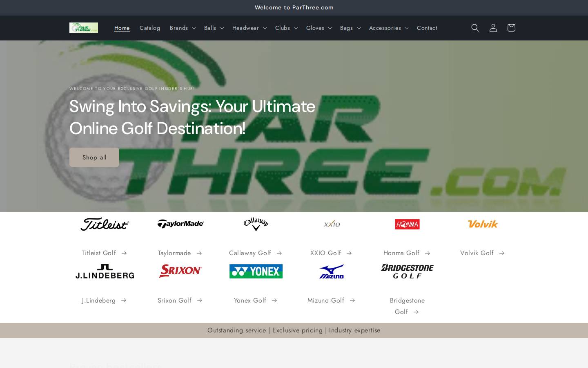Open the Volvik Golf collection link
Image resolution: width=588 pixels, height=368 pixels.
[x=483, y=253]
